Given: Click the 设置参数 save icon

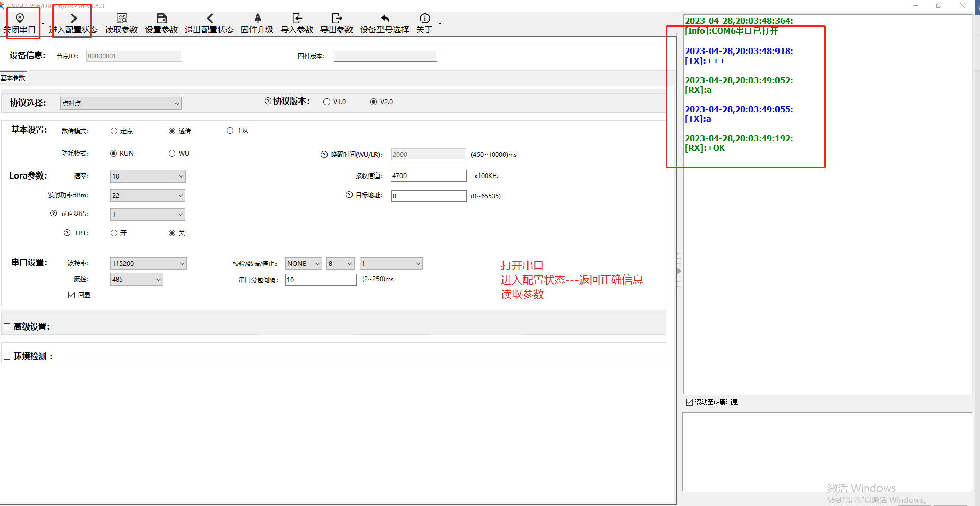Looking at the screenshot, I should [161, 19].
